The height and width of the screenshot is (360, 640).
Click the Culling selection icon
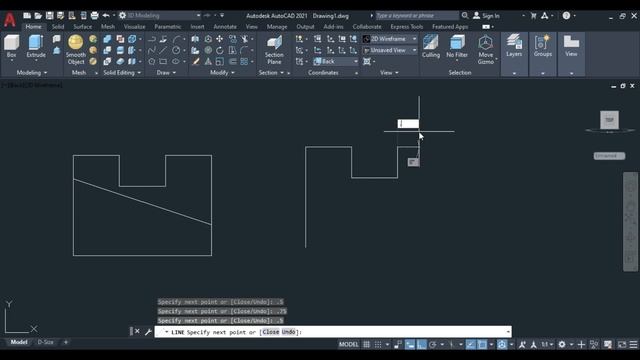point(431,46)
